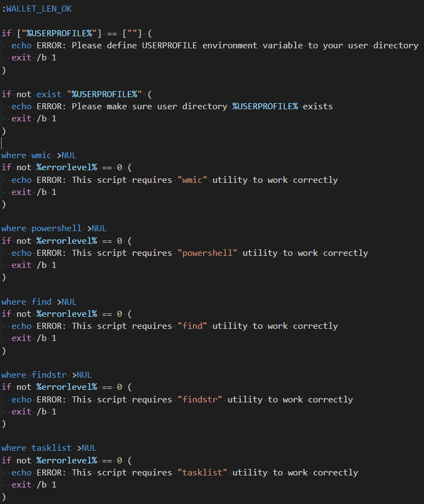Click "findstr" in the where findstr command
The height and width of the screenshot is (504, 424).
click(x=49, y=375)
